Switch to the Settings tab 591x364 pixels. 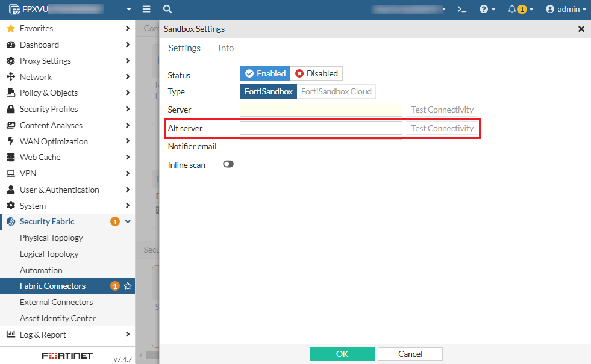(x=184, y=48)
